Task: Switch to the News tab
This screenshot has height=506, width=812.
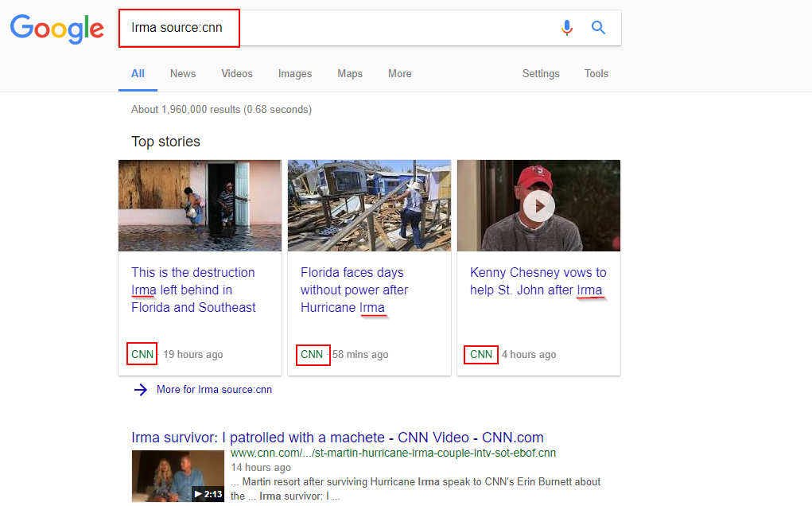Action: (183, 73)
